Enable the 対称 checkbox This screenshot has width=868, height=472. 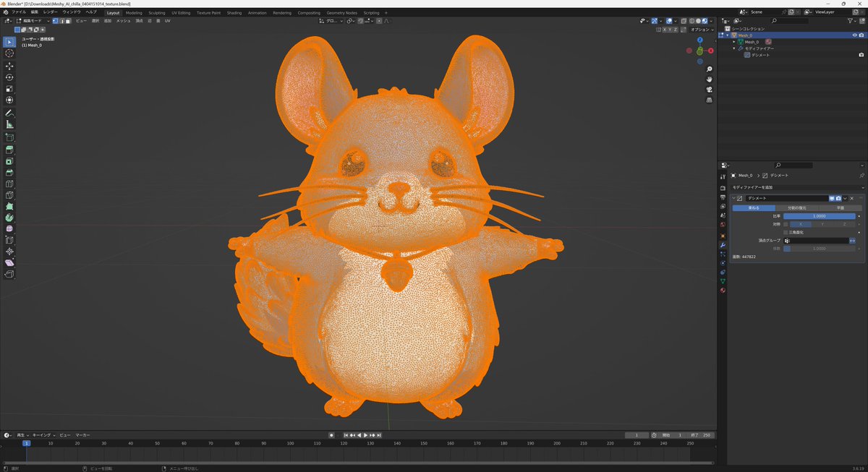[786, 224]
